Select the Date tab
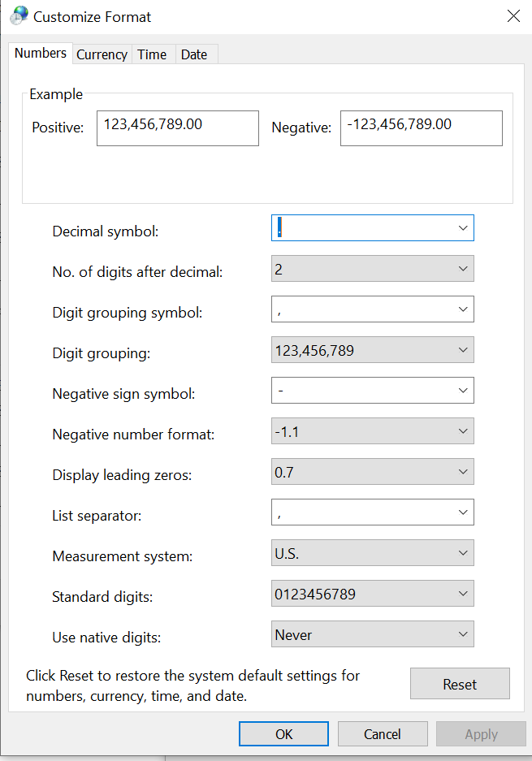The width and height of the screenshot is (532, 761). point(195,54)
